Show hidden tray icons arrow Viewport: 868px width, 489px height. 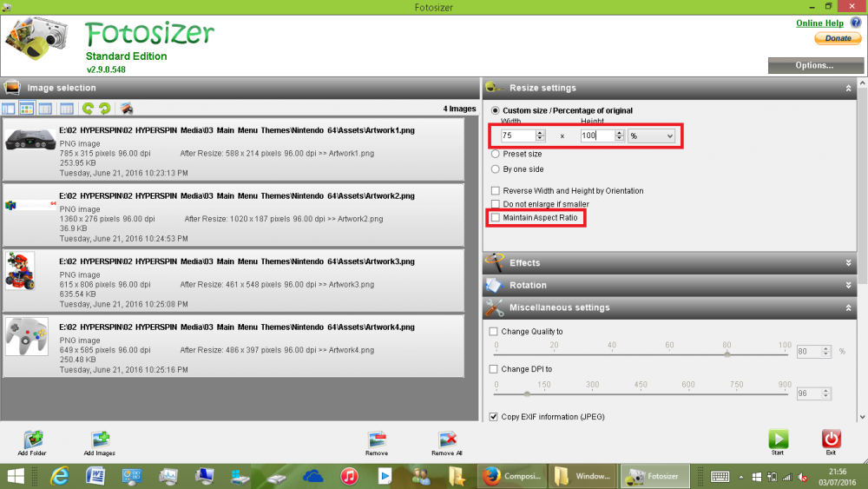pos(740,477)
